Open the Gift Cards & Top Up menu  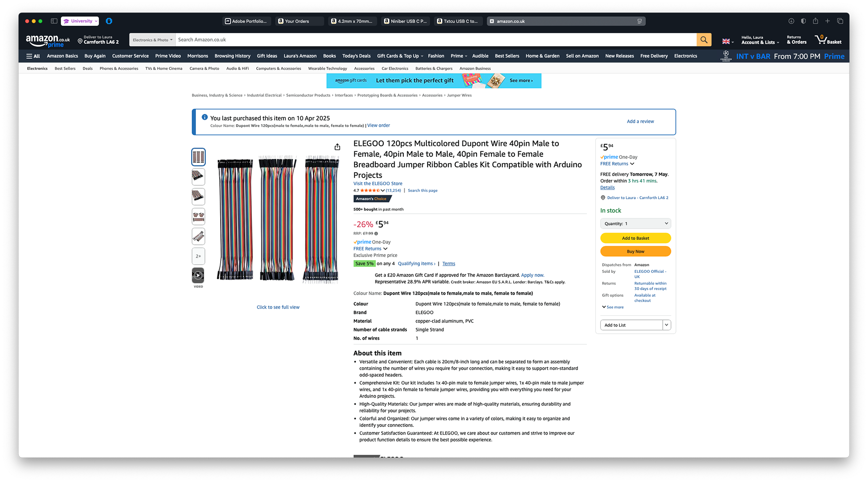point(400,56)
